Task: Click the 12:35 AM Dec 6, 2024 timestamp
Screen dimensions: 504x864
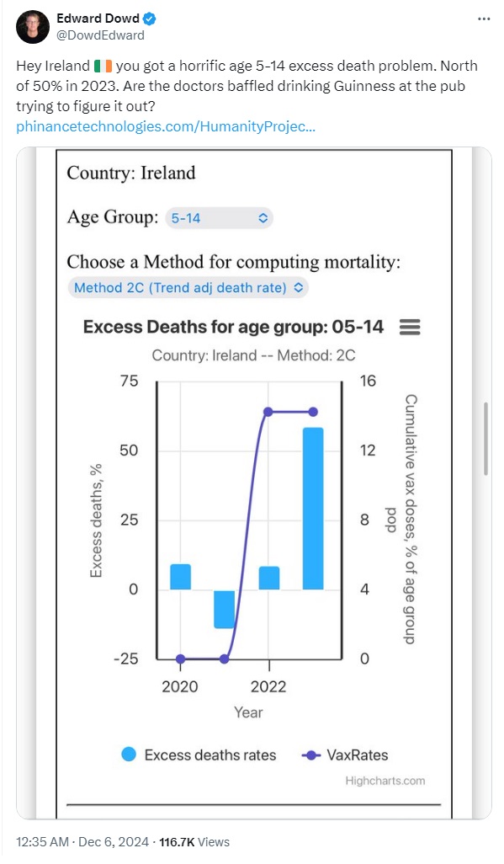Action: click(x=82, y=842)
